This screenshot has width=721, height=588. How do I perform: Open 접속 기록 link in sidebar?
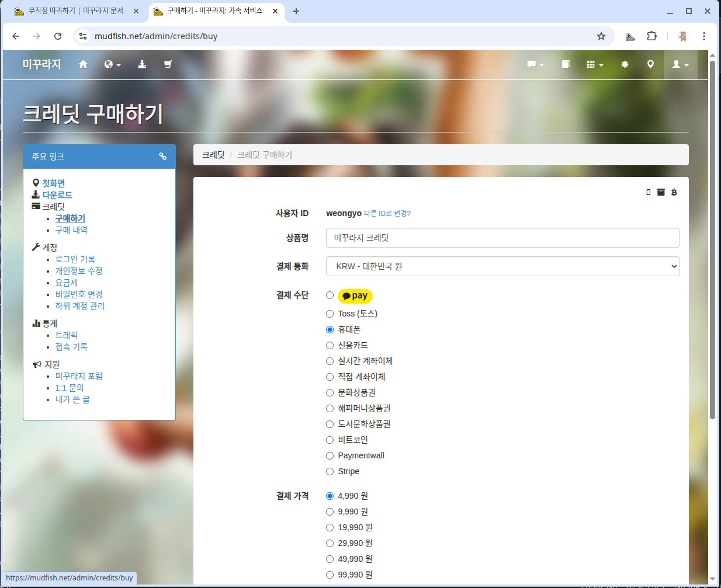click(71, 347)
